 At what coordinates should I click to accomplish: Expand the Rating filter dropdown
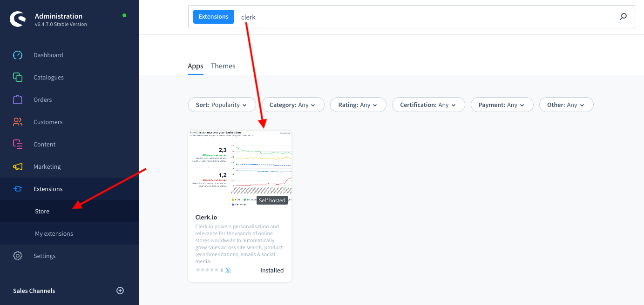tap(358, 105)
